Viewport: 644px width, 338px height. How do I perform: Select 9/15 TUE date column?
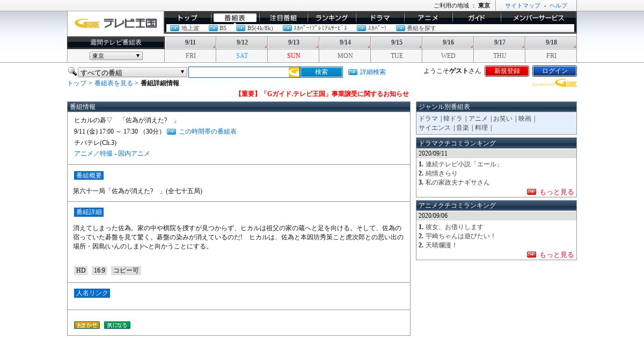397,49
